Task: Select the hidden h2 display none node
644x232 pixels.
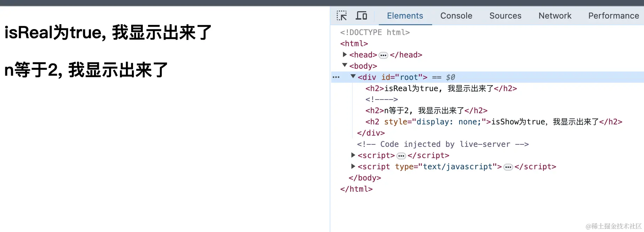Action: click(x=494, y=122)
